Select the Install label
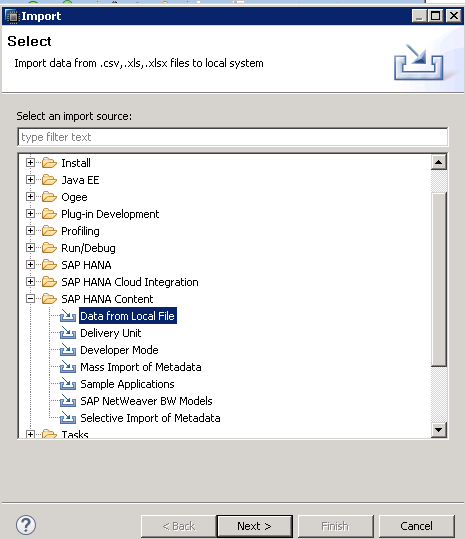This screenshot has height=539, width=465. tap(76, 163)
